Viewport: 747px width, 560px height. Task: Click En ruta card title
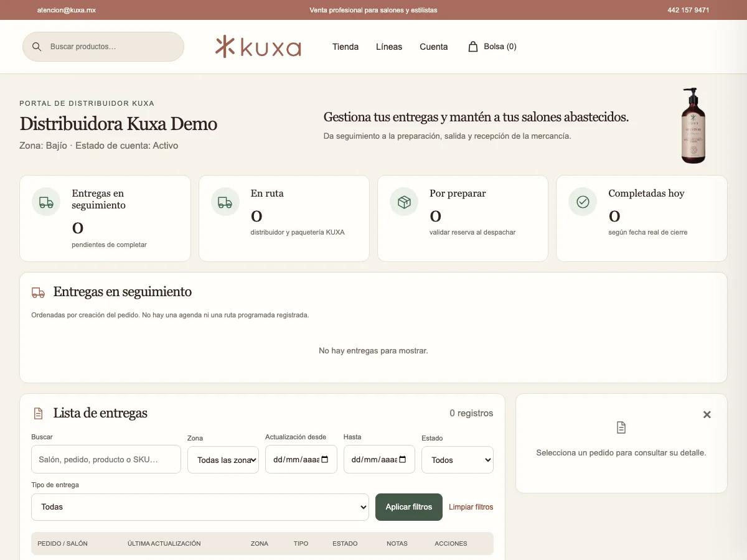(267, 194)
